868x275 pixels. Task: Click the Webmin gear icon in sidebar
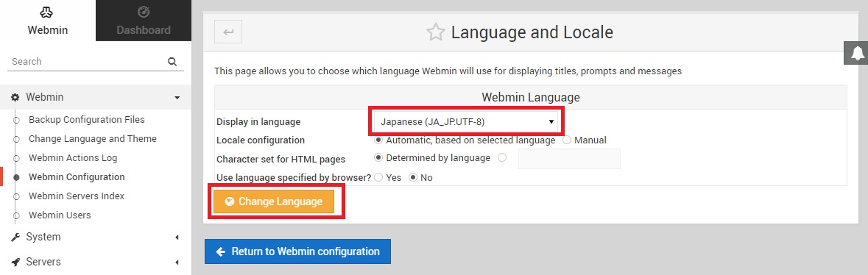[15, 97]
